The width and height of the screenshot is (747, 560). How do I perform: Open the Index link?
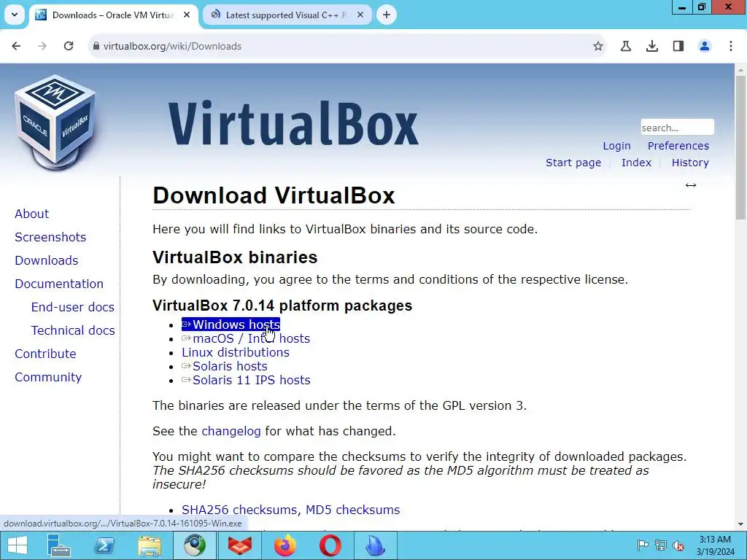pyautogui.click(x=636, y=163)
